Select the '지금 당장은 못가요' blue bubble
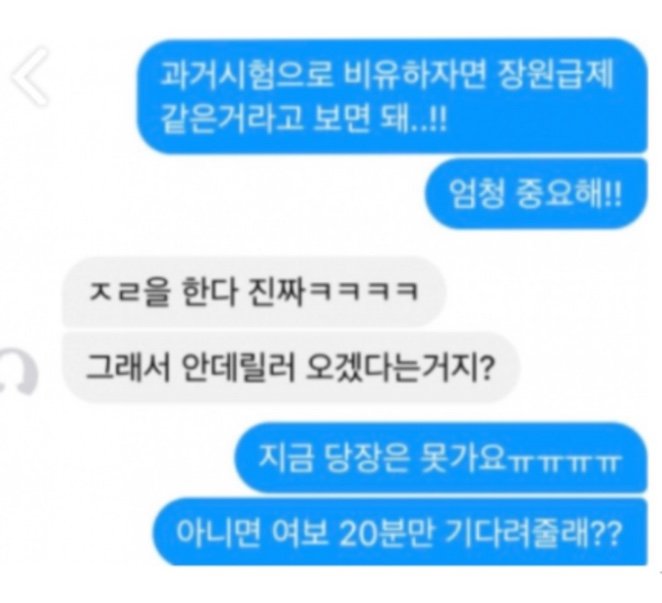 click(x=441, y=457)
